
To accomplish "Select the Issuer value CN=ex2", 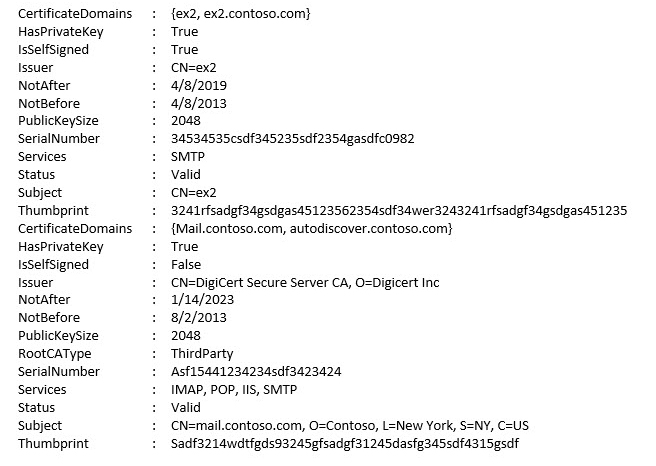I will [x=193, y=67].
